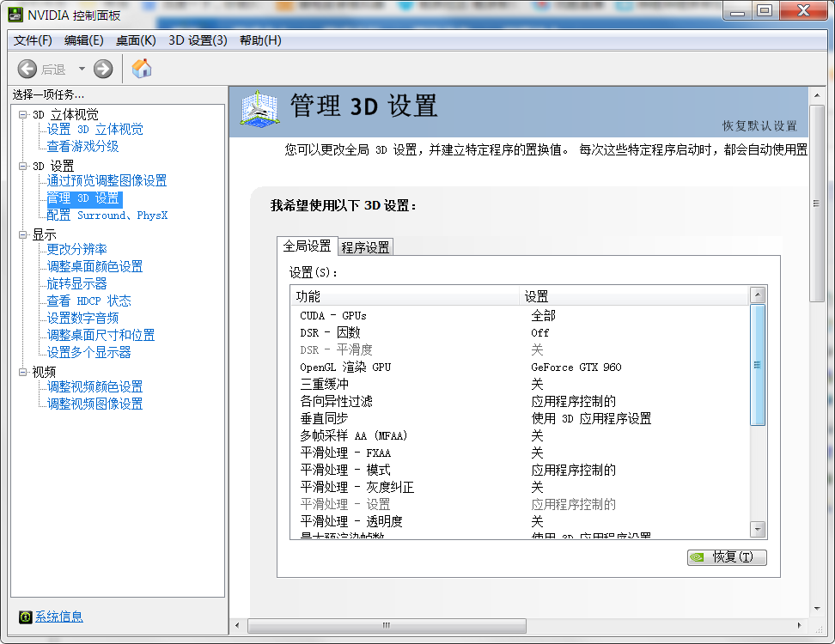This screenshot has height=644, width=835.
Task: Open the back history dropdown arrow
Action: point(82,70)
